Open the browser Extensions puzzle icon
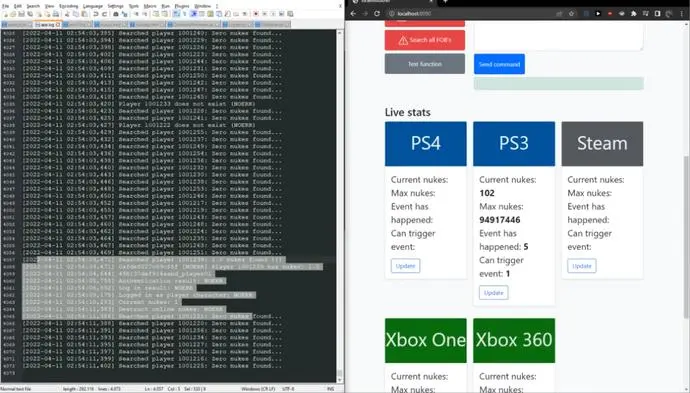The image size is (690, 393). coord(634,14)
